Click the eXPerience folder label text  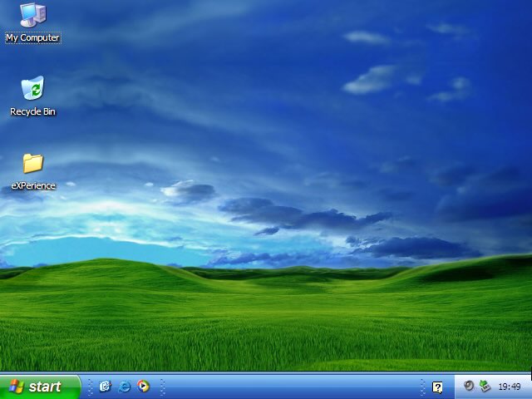pyautogui.click(x=33, y=185)
